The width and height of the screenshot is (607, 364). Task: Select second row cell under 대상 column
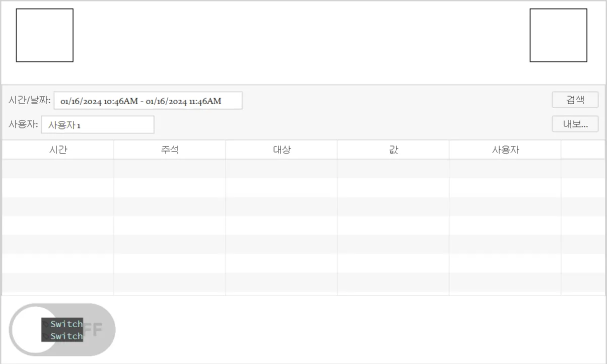(282, 188)
